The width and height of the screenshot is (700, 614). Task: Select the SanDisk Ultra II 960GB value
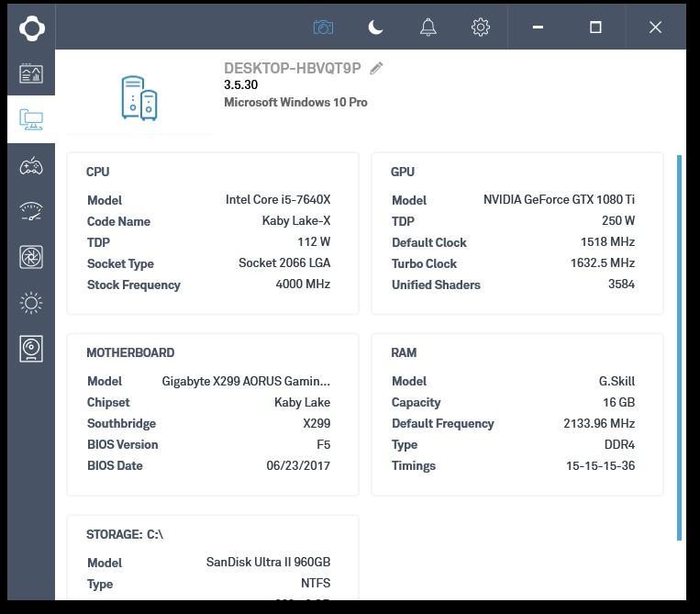point(268,563)
